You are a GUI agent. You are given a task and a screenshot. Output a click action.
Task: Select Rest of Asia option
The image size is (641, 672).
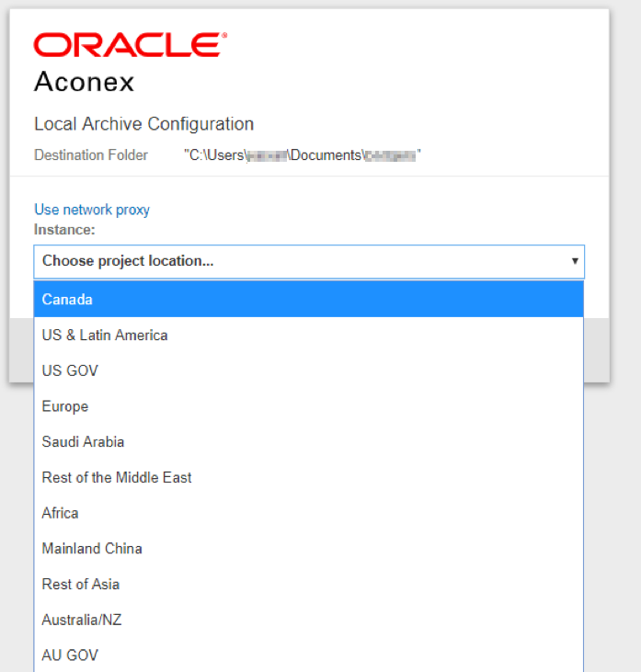click(x=309, y=584)
